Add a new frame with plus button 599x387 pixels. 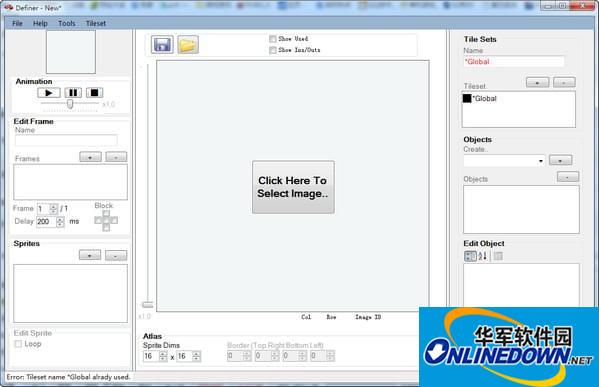click(x=90, y=157)
